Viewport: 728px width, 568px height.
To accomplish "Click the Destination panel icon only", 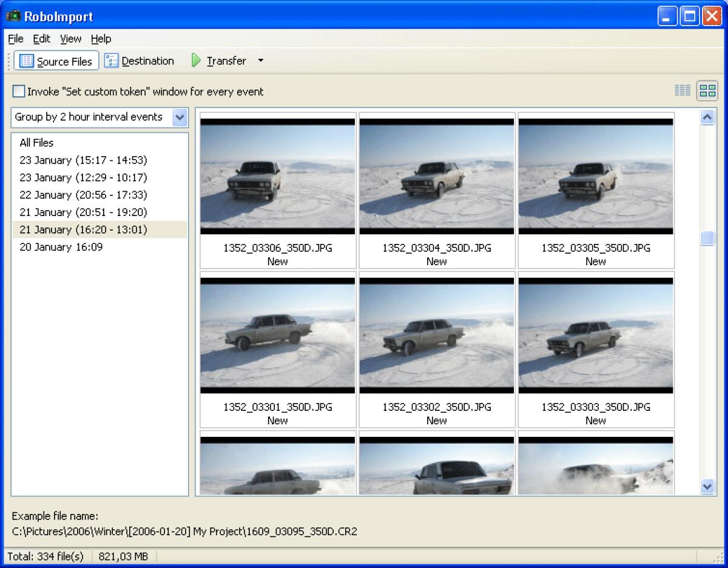I will click(x=111, y=61).
